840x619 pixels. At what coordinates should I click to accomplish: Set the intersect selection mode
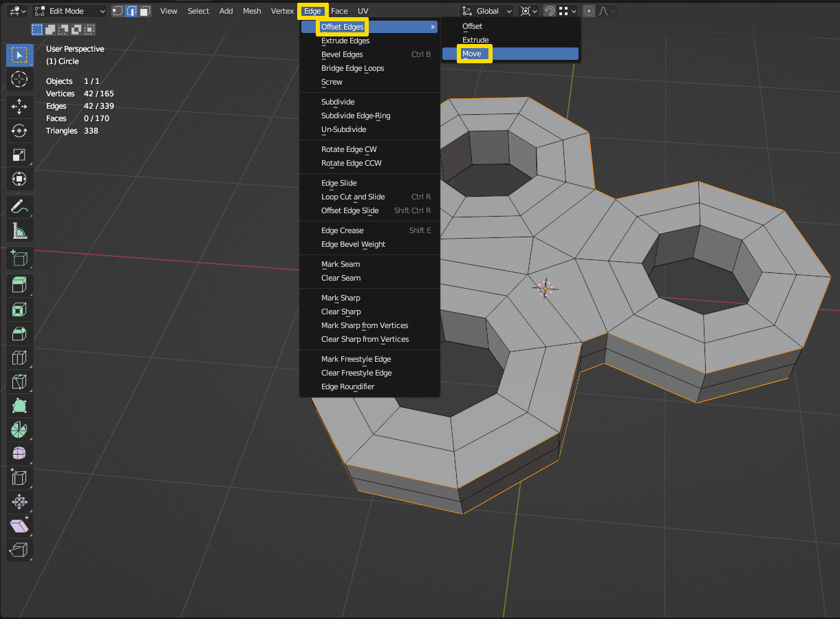pyautogui.click(x=88, y=29)
